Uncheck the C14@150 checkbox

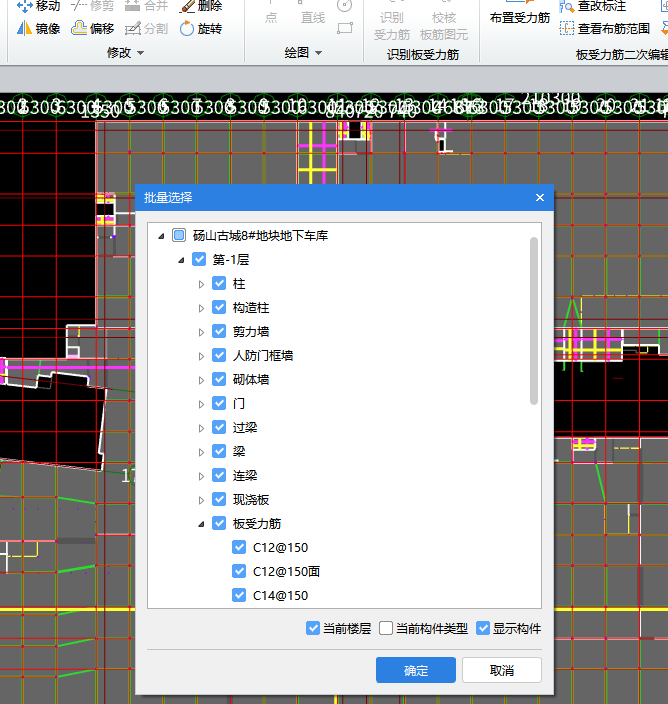pyautogui.click(x=239, y=595)
